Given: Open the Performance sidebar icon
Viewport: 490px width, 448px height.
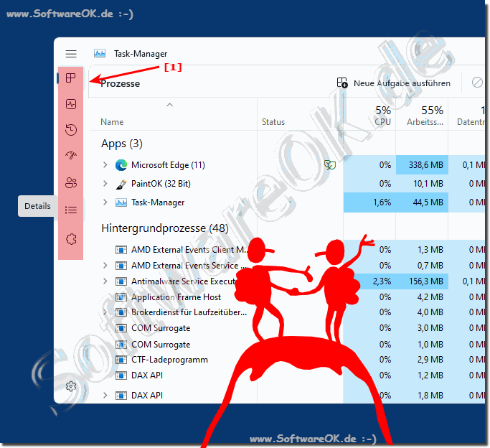Looking at the screenshot, I should coord(71,104).
